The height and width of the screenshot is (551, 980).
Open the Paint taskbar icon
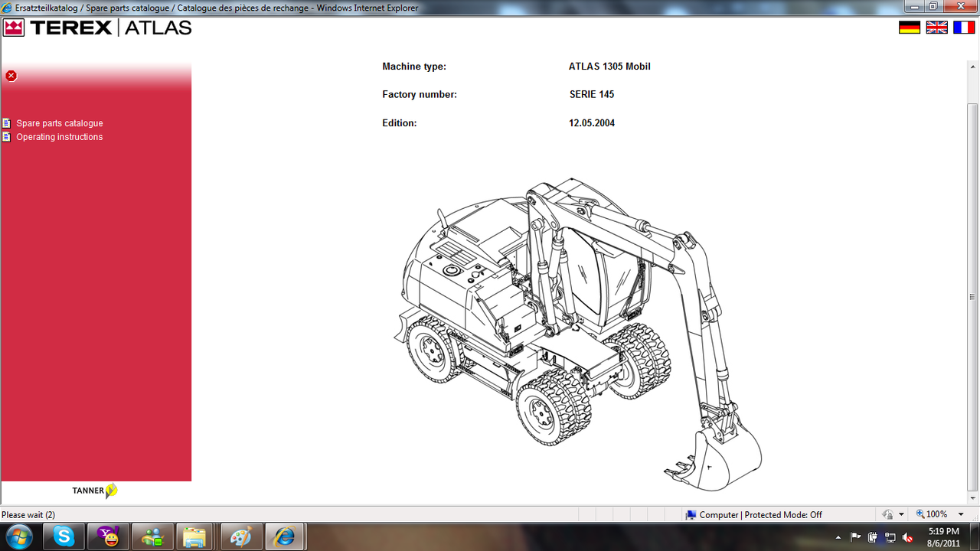tap(241, 537)
